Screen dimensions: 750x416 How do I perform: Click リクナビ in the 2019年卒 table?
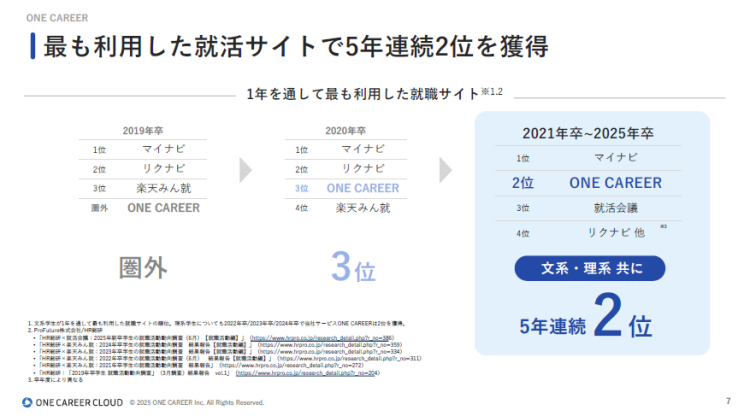click(164, 169)
